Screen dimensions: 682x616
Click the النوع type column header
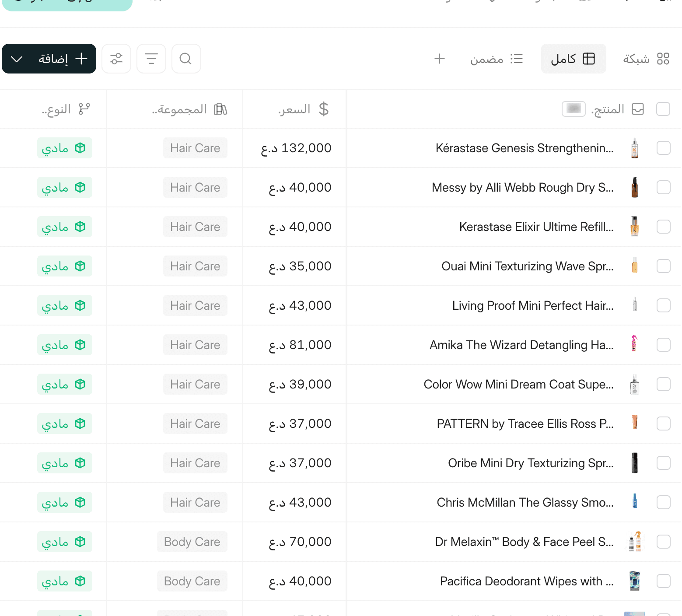pyautogui.click(x=53, y=109)
